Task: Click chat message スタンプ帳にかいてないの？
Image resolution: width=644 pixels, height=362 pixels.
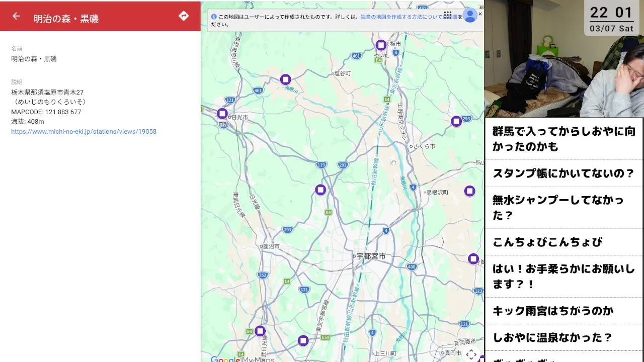Action: click(564, 173)
